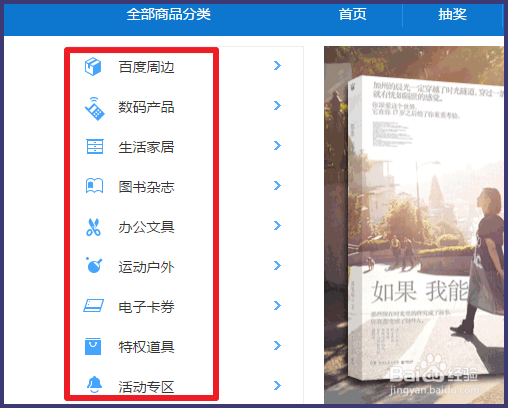The width and height of the screenshot is (508, 408).
Task: Go to the 首页 tab
Action: (353, 14)
